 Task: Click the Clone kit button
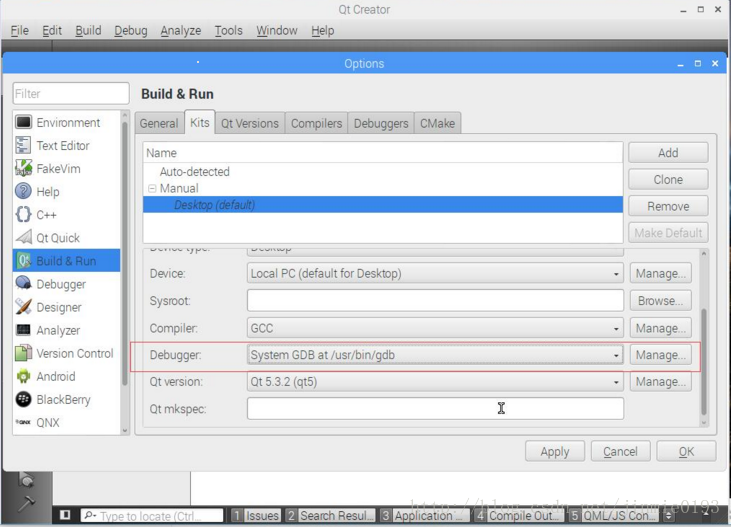[x=668, y=180]
